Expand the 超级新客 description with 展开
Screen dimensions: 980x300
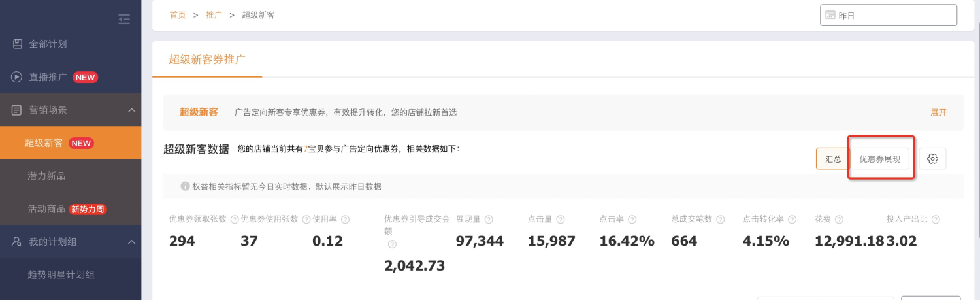[938, 112]
